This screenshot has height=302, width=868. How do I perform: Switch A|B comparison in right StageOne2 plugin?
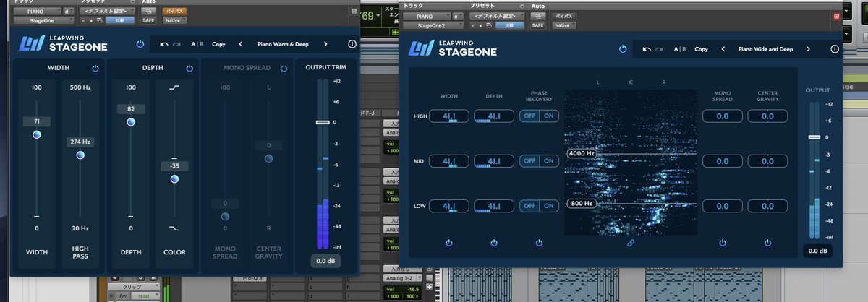tap(679, 49)
